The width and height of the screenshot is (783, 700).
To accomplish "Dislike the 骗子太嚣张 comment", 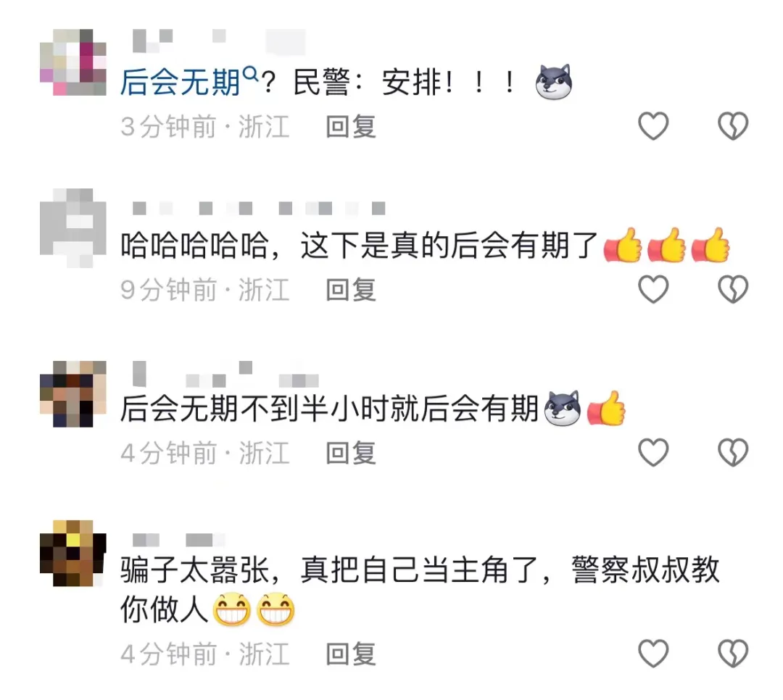I will point(732,653).
